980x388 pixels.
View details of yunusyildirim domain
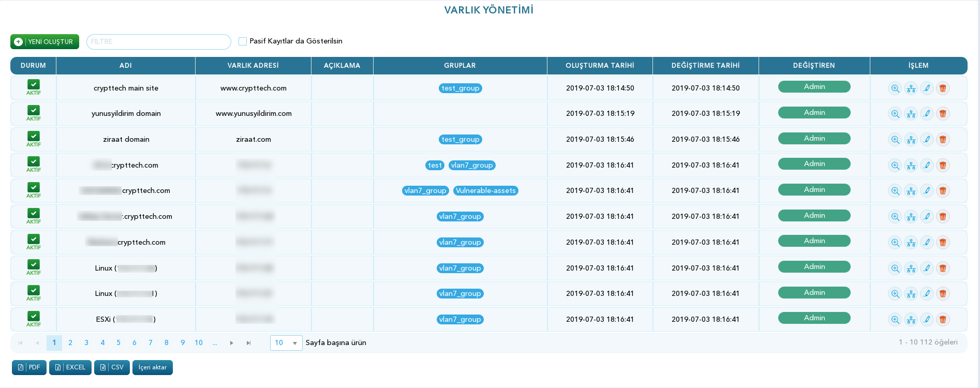[895, 114]
